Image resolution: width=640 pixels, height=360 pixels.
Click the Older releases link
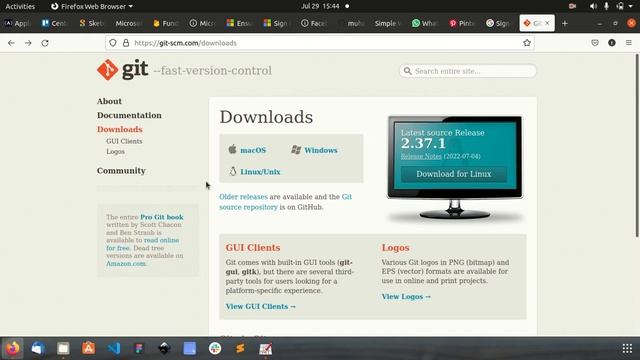[243, 197]
